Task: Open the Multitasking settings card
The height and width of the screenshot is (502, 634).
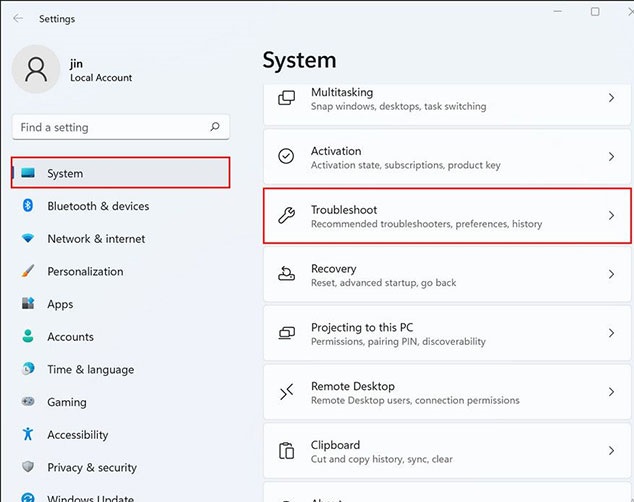Action: (447, 104)
